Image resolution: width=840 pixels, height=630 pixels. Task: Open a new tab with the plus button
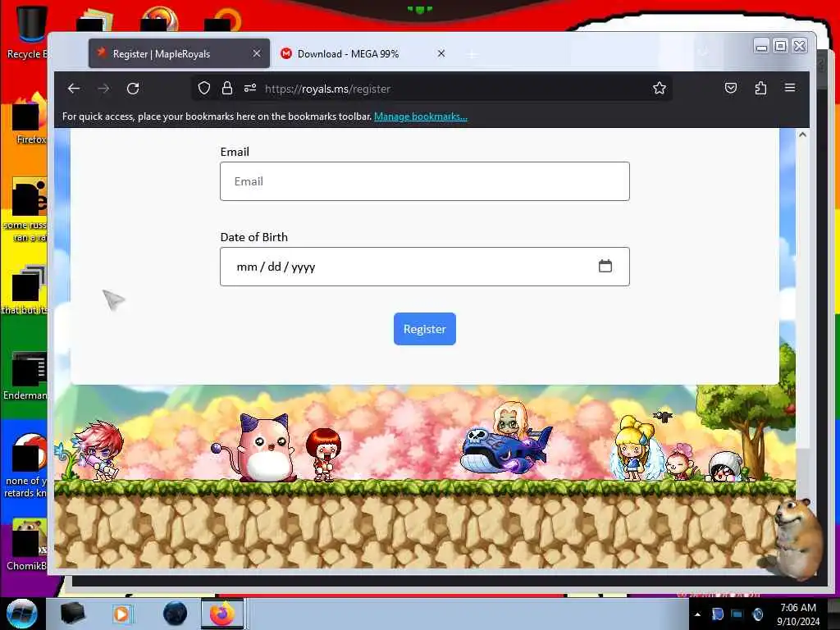coord(472,55)
